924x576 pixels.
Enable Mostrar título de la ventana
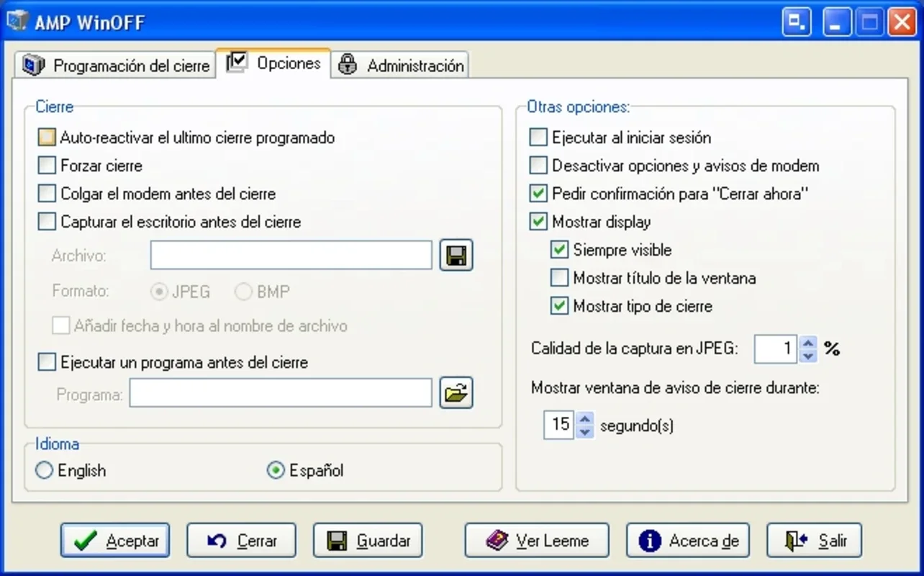559,278
